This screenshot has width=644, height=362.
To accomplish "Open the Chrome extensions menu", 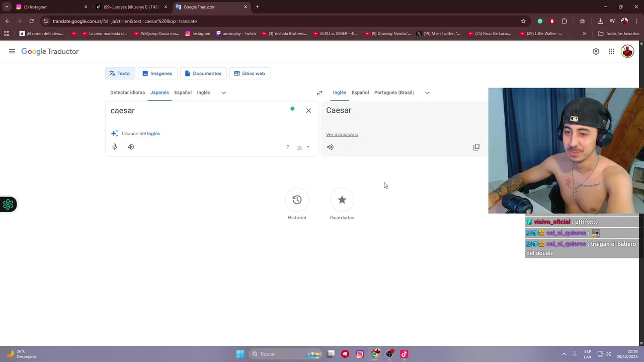I will [564, 21].
